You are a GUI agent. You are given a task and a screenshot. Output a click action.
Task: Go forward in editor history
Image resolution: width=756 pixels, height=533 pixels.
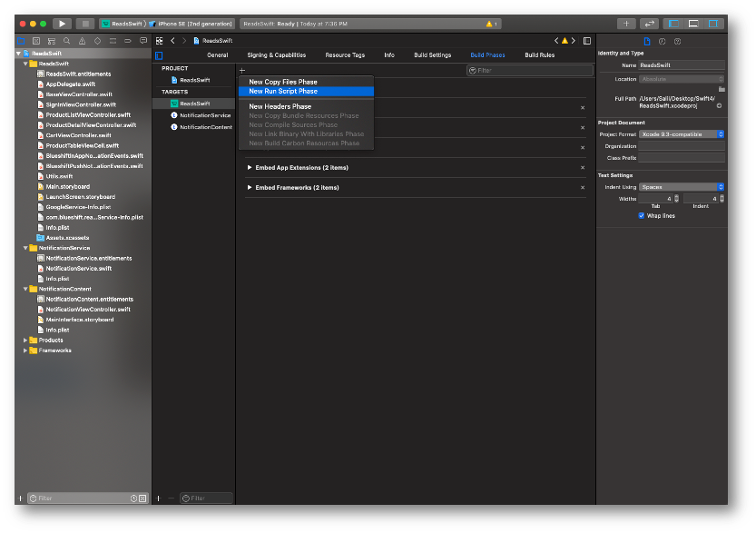[x=184, y=41]
